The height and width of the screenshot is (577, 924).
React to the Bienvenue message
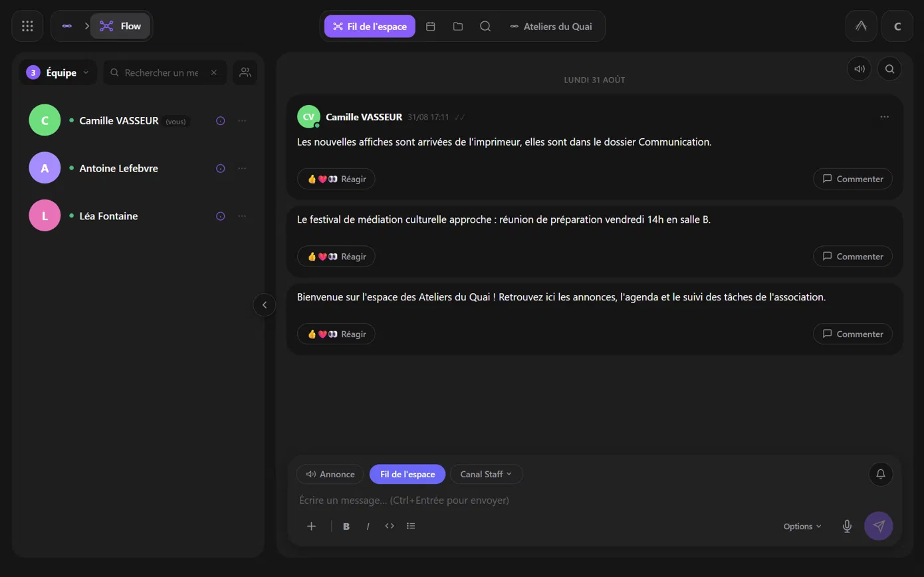click(336, 334)
